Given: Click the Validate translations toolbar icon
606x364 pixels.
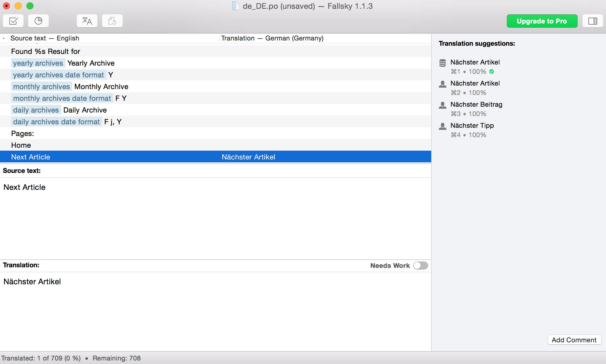Looking at the screenshot, I should [13, 21].
